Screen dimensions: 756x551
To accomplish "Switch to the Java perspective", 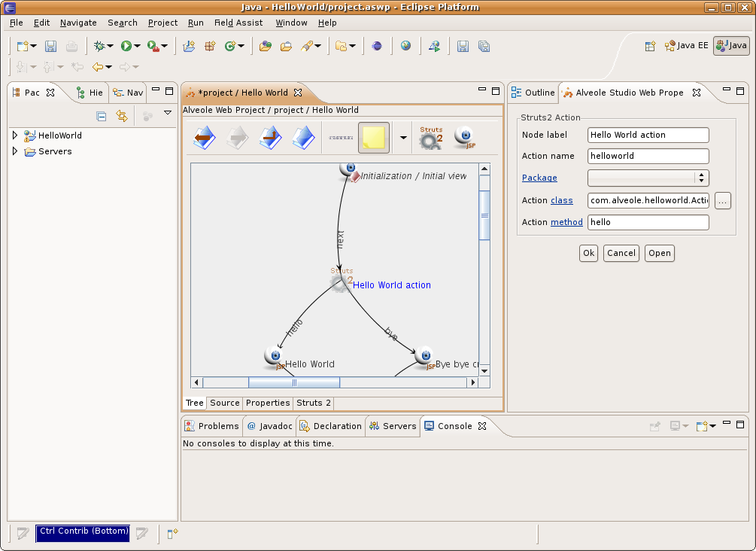I will point(731,46).
